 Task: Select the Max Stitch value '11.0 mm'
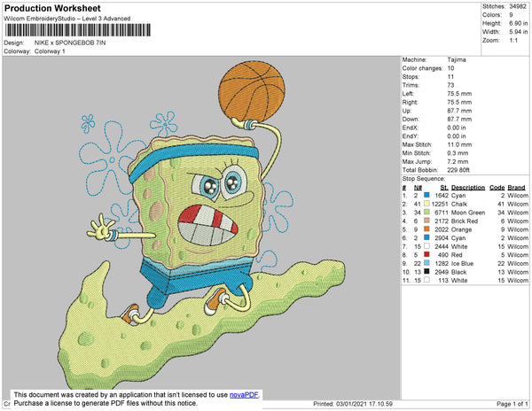[x=459, y=144]
